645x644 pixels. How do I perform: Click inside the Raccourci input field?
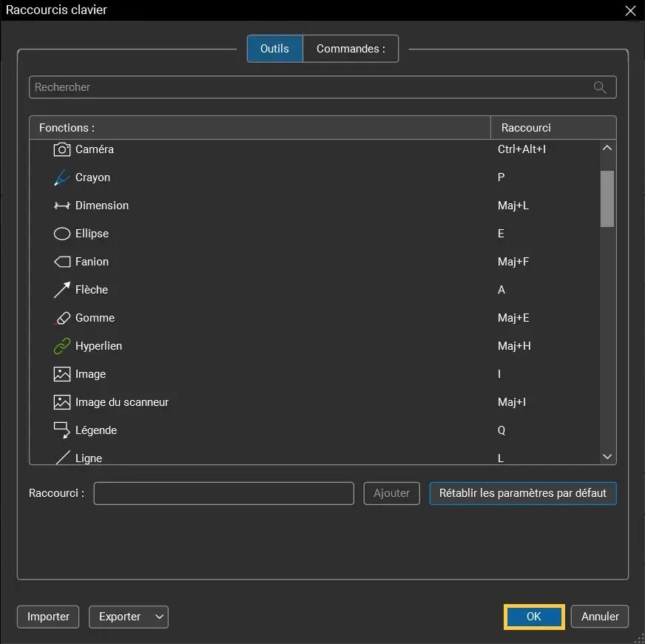[x=223, y=493]
